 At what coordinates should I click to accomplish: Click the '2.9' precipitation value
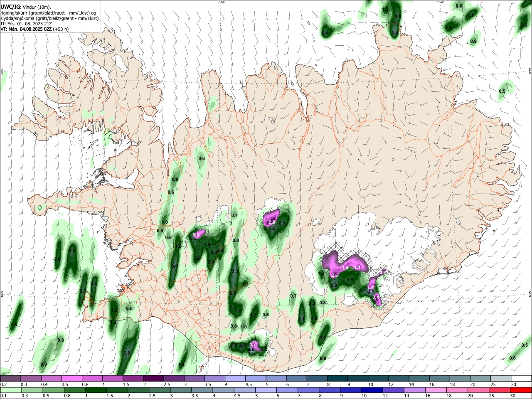pos(333,286)
